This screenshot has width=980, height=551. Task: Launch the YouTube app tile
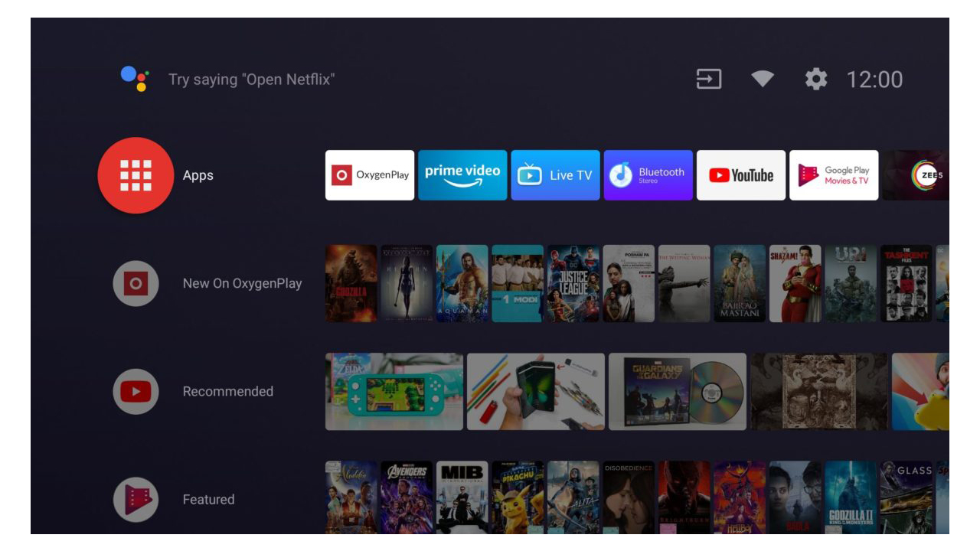point(741,175)
